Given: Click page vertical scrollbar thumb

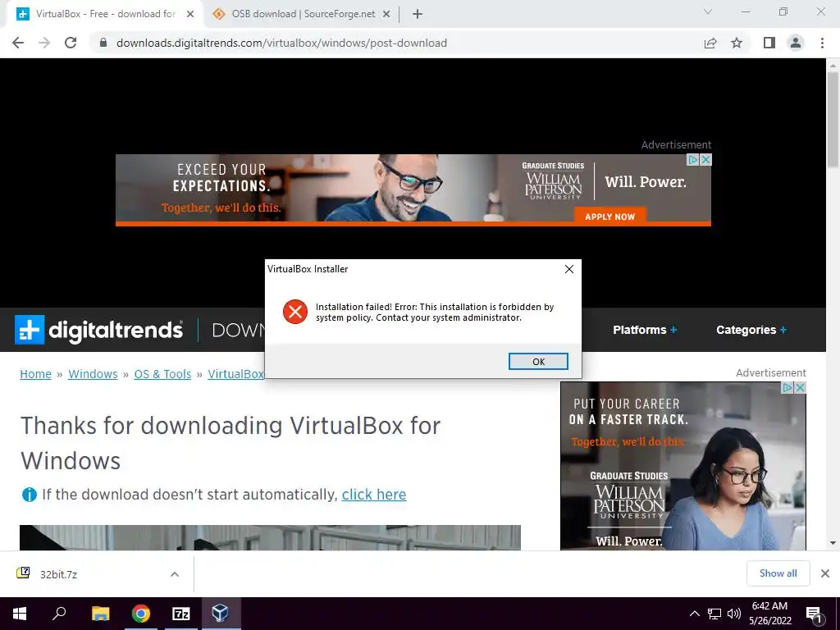Looking at the screenshot, I should point(833,121).
